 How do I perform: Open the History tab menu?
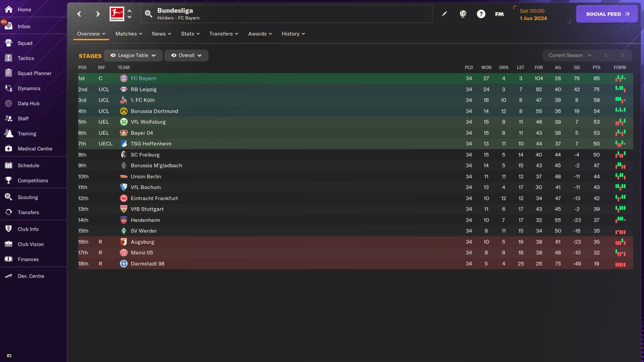pos(293,34)
